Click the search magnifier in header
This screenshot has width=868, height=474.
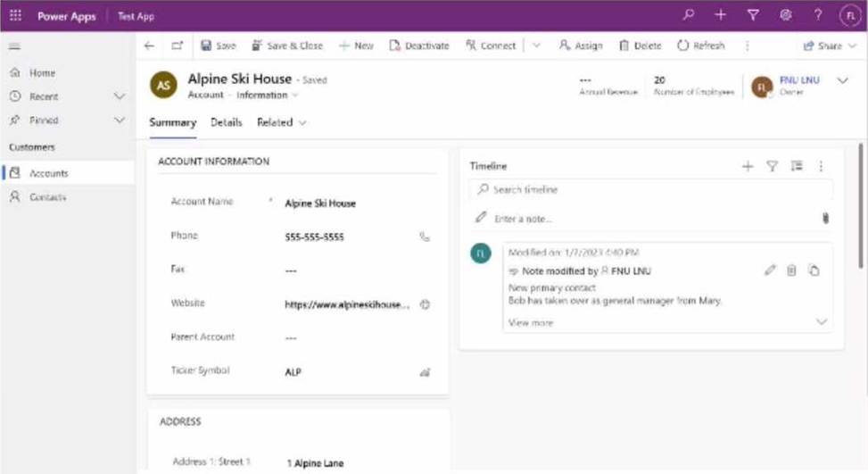tap(688, 15)
